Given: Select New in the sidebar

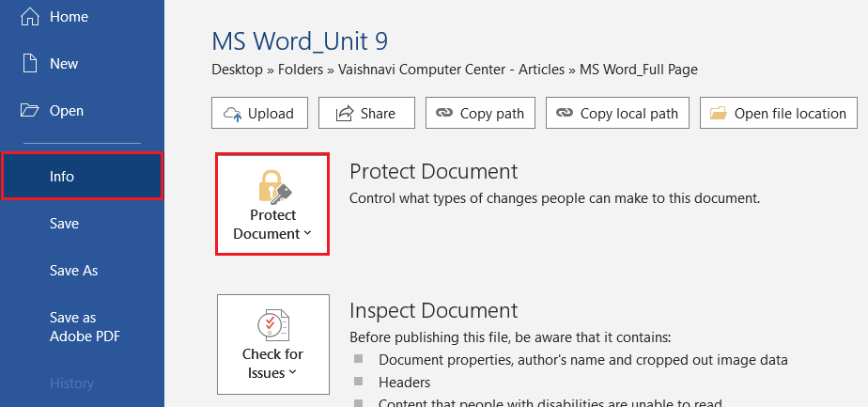Looking at the screenshot, I should 82,64.
